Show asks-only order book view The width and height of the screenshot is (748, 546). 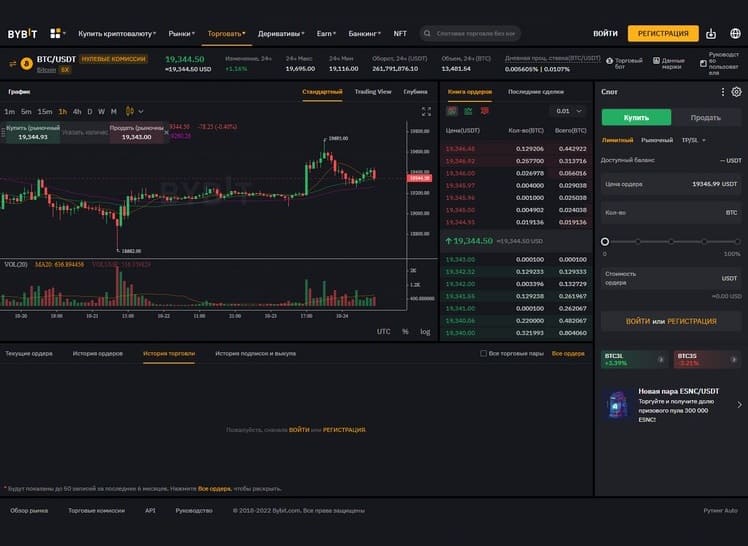(x=485, y=111)
